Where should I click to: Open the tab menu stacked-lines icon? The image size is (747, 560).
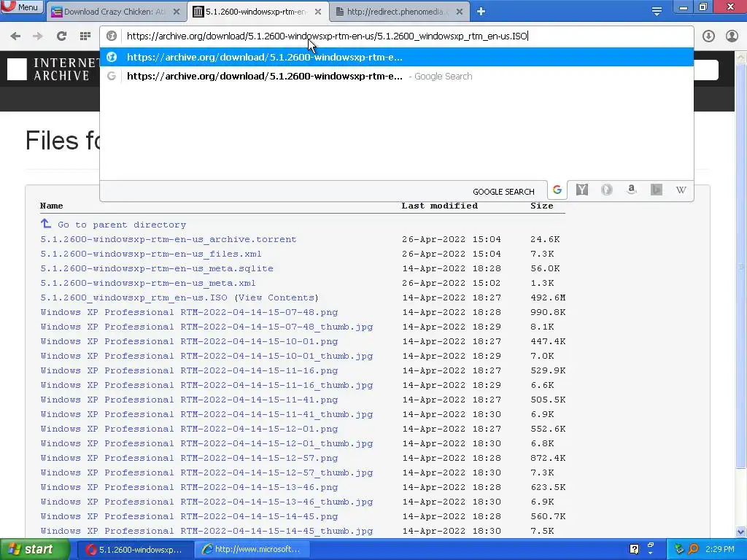[x=657, y=12]
